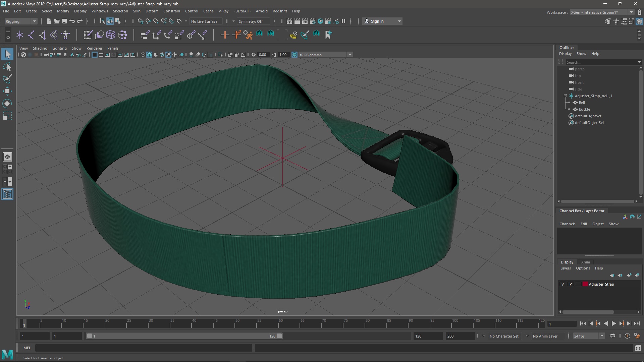Click the Redo arrow icon
Viewport: 644px width, 362px height.
80,21
